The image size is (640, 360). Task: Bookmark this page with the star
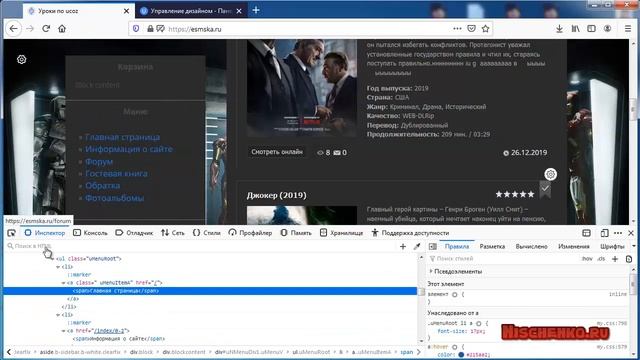point(485,29)
